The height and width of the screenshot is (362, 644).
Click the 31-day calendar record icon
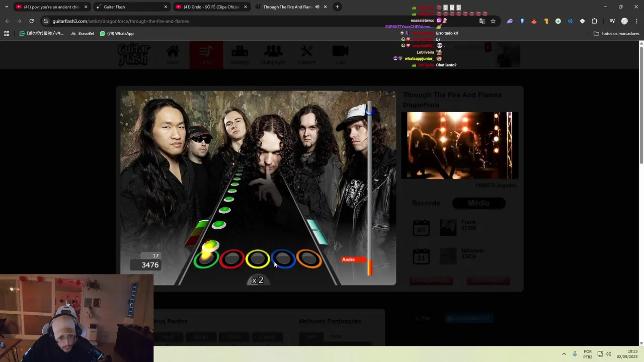[421, 256]
